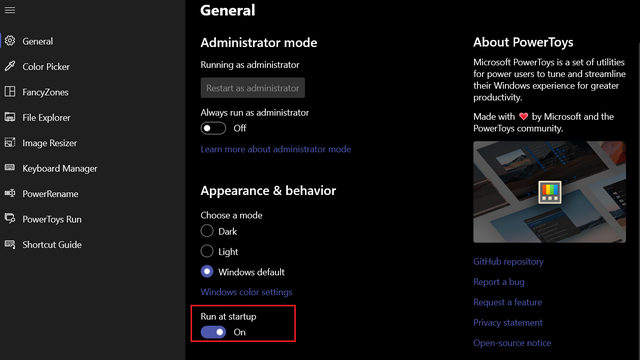Click the 'Appearance & behavior' heading

tap(268, 191)
